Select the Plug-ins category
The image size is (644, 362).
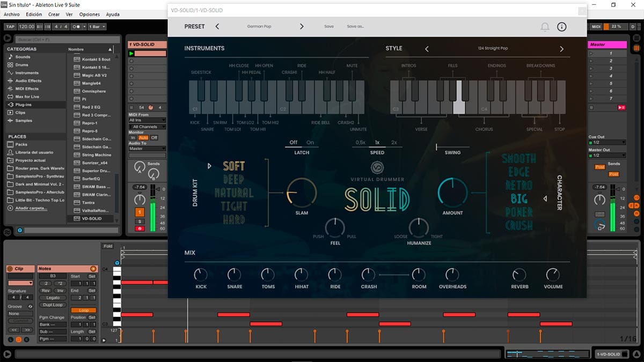coord(23,105)
